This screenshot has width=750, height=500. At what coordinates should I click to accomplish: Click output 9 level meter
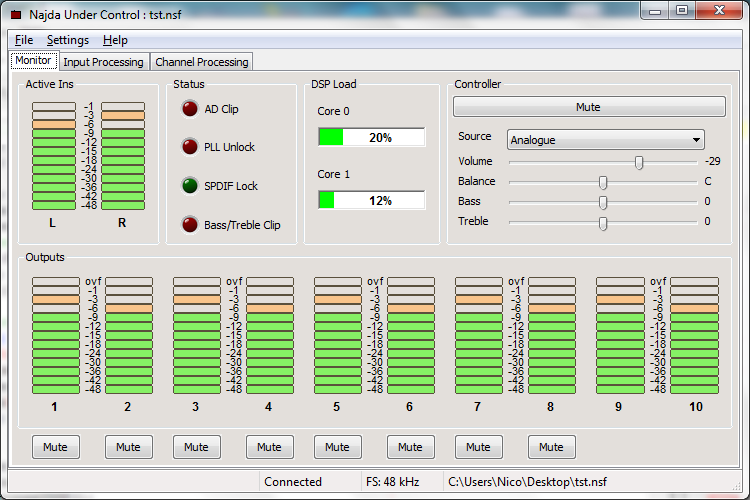620,335
